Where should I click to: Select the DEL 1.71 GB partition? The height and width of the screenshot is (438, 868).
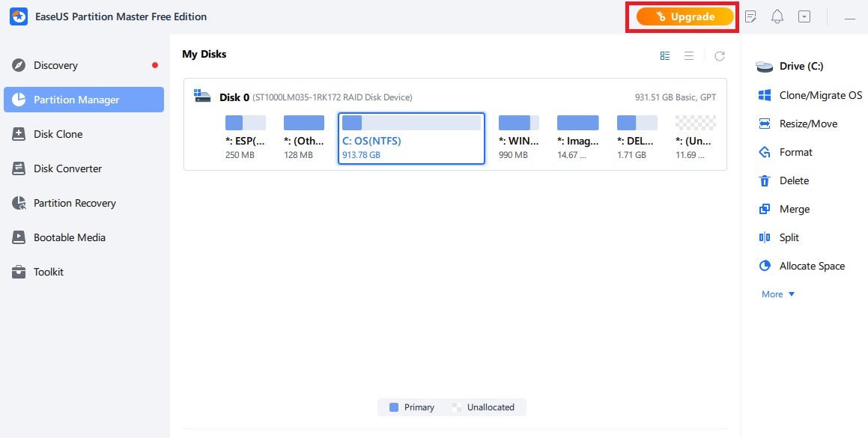pos(637,137)
